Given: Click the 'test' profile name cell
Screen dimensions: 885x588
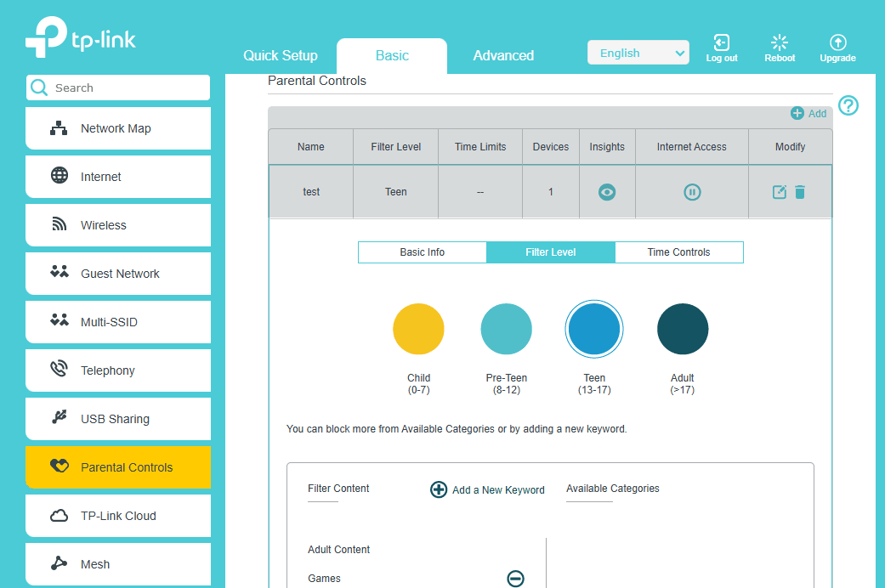Looking at the screenshot, I should (311, 192).
